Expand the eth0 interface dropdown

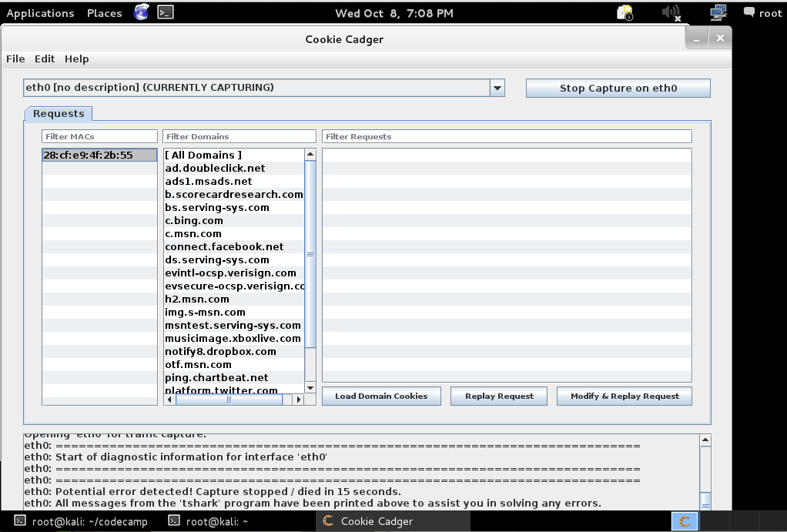[x=263, y=88]
